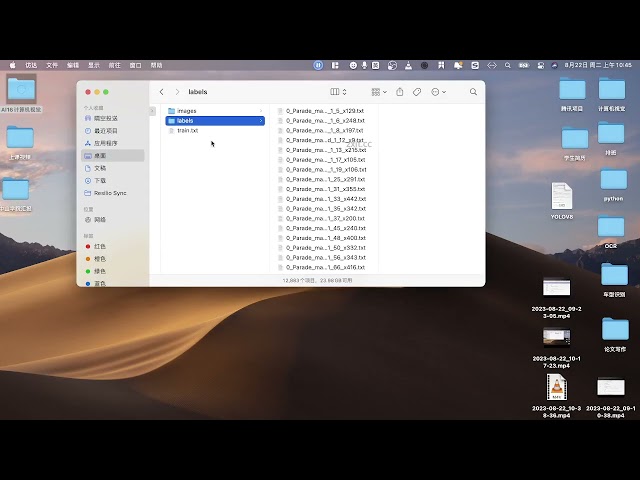Expand the group-by options dropdown

tap(379, 92)
